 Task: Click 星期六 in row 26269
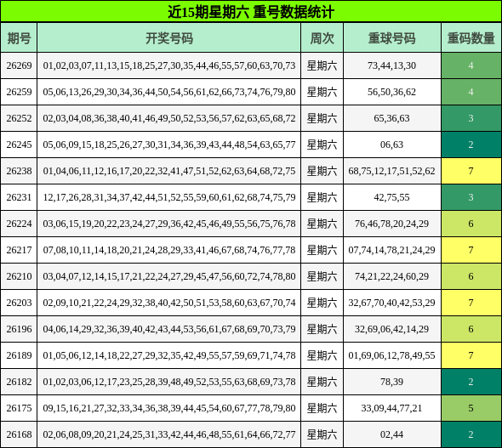pos(322,65)
